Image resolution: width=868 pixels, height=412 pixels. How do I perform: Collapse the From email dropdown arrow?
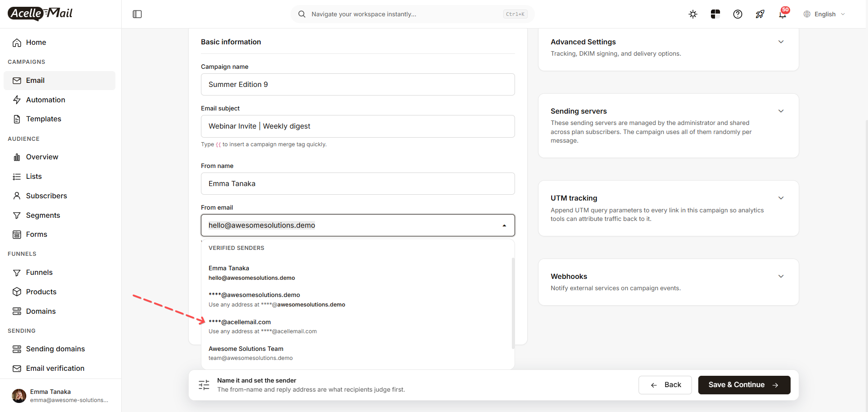pyautogui.click(x=504, y=225)
